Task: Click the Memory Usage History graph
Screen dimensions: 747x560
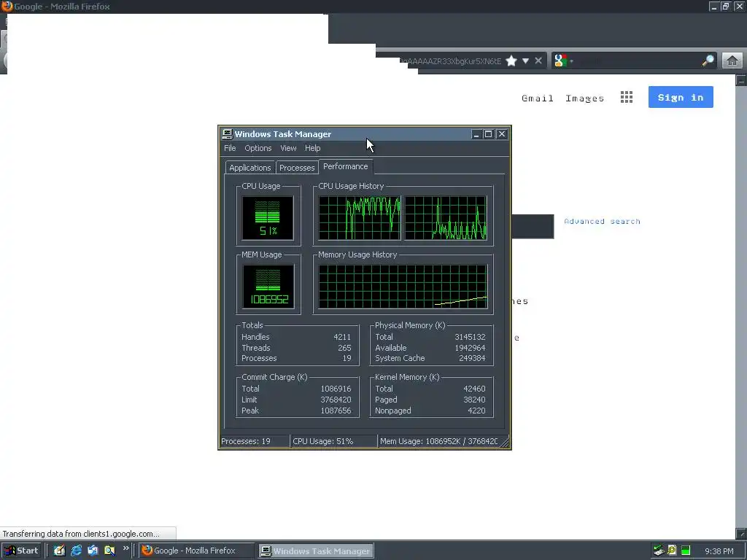Action: click(403, 287)
